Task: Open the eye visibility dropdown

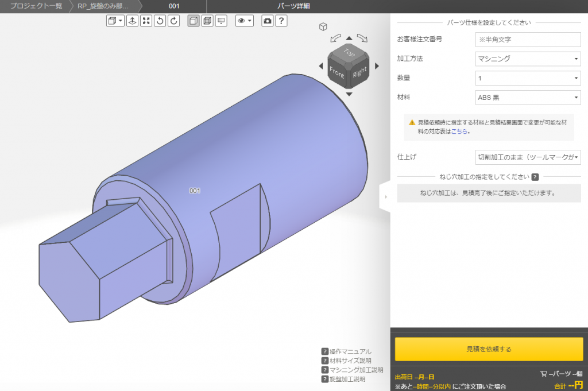Action: (x=245, y=21)
